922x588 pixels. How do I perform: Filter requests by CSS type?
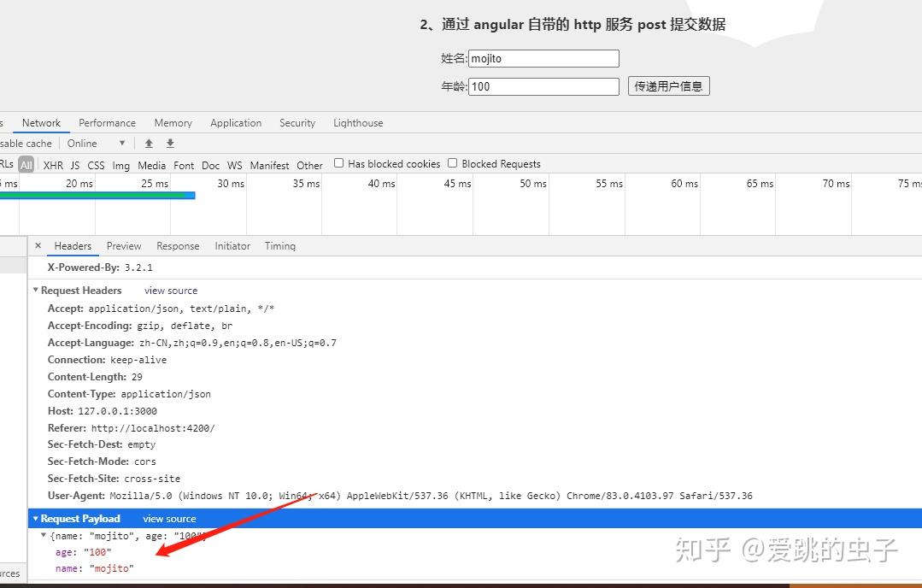pos(96,164)
